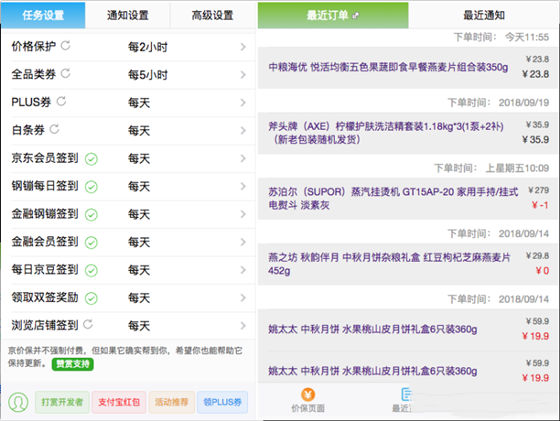Click green checkmark for 钢镚每日签到
The width and height of the screenshot is (560, 421).
click(x=91, y=187)
